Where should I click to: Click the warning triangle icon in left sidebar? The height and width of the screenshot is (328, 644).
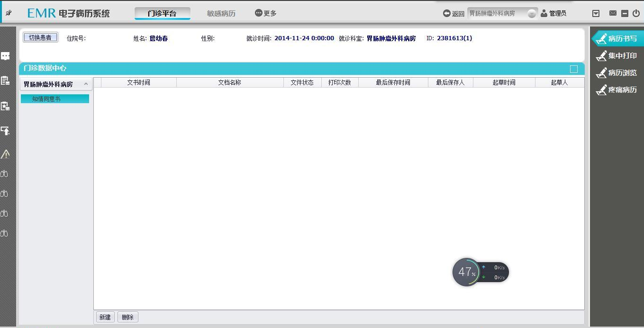click(5, 154)
